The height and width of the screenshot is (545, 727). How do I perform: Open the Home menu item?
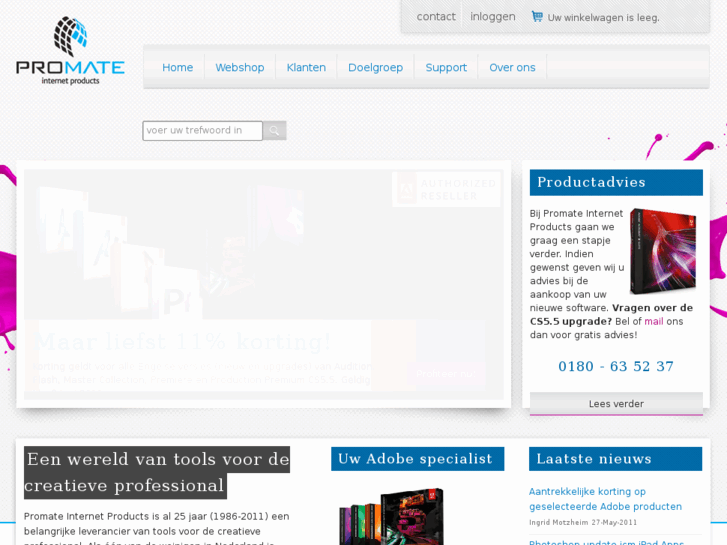coord(178,68)
